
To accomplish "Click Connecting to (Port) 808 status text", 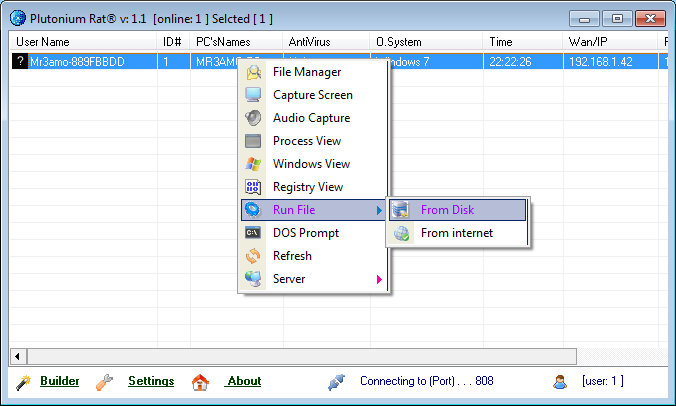I will 426,381.
